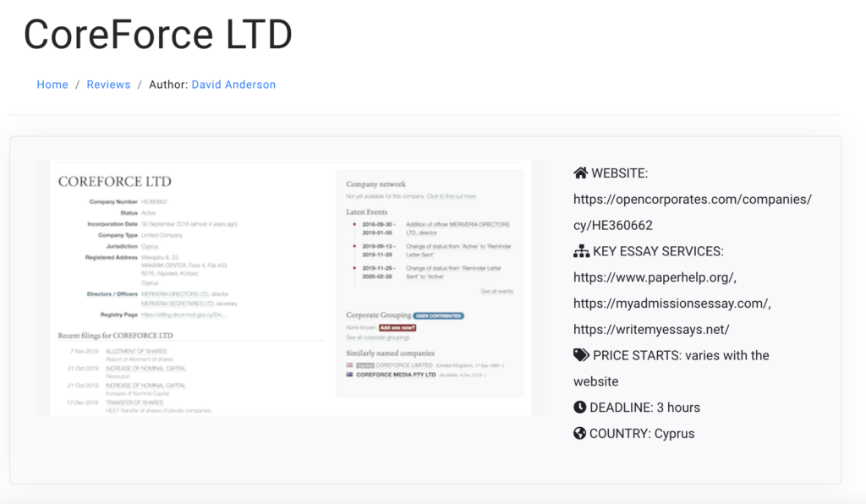Click the 'DEADLINE: 3 hours' text

(645, 408)
